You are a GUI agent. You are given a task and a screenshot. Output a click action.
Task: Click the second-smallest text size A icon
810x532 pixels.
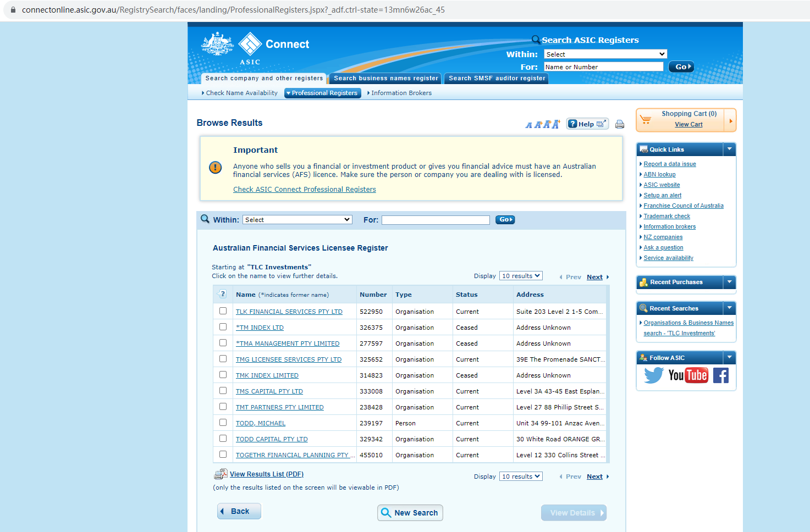coord(538,125)
